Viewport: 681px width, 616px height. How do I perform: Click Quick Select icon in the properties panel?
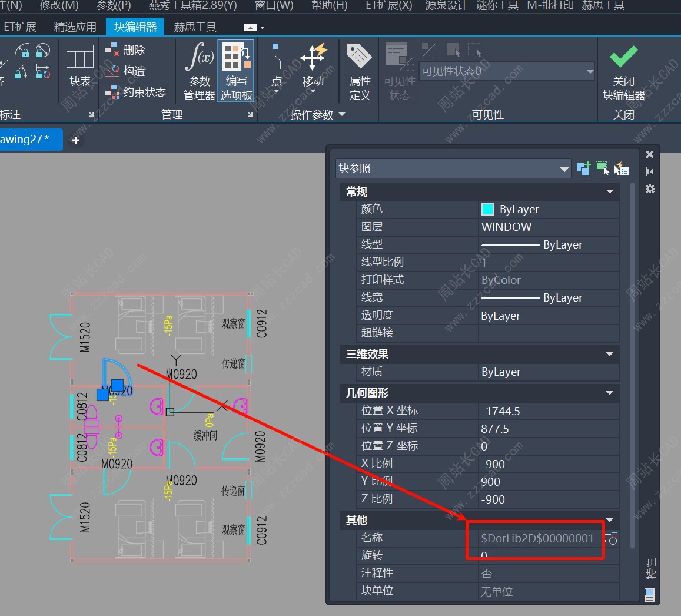[x=621, y=169]
